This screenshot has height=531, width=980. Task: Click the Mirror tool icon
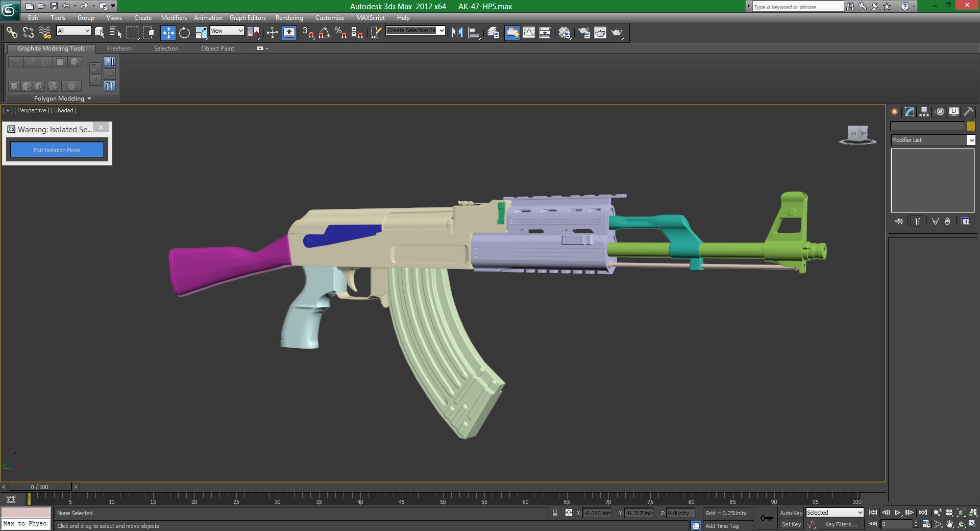point(457,33)
